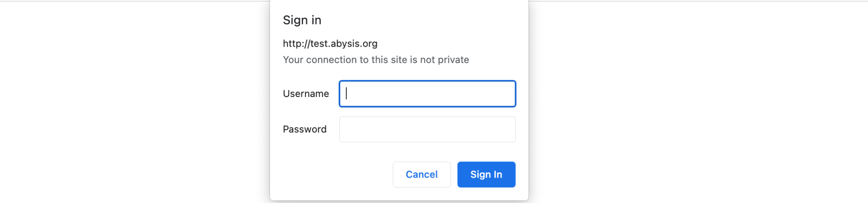Screen dimensions: 868x203
Task: Choose the white Cancel button
Action: point(422,174)
